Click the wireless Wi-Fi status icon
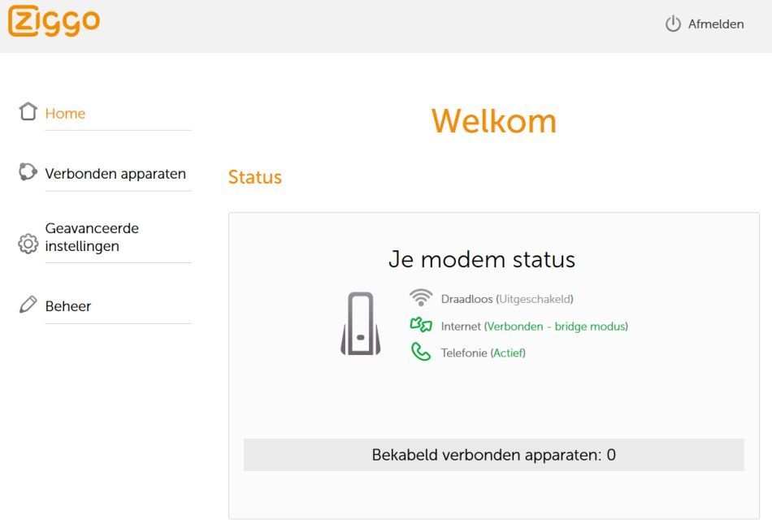Screen dimensions: 772x532 [421, 298]
